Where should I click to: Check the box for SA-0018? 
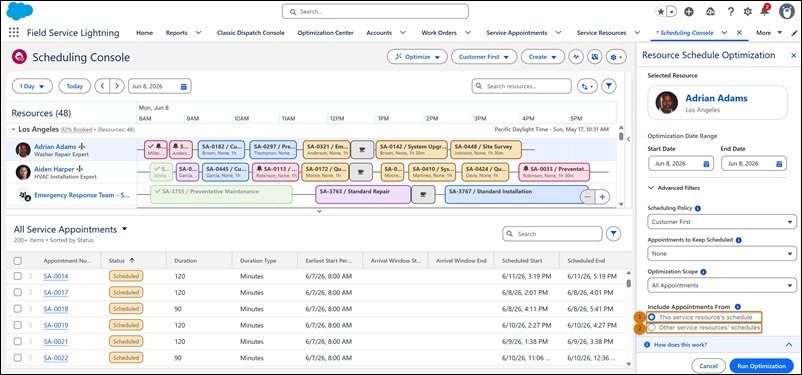point(17,309)
